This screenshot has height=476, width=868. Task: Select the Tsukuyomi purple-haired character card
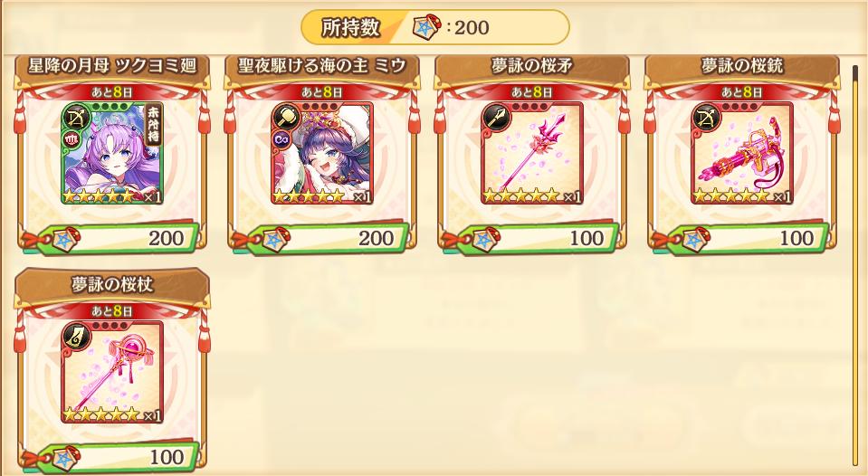coord(112,153)
